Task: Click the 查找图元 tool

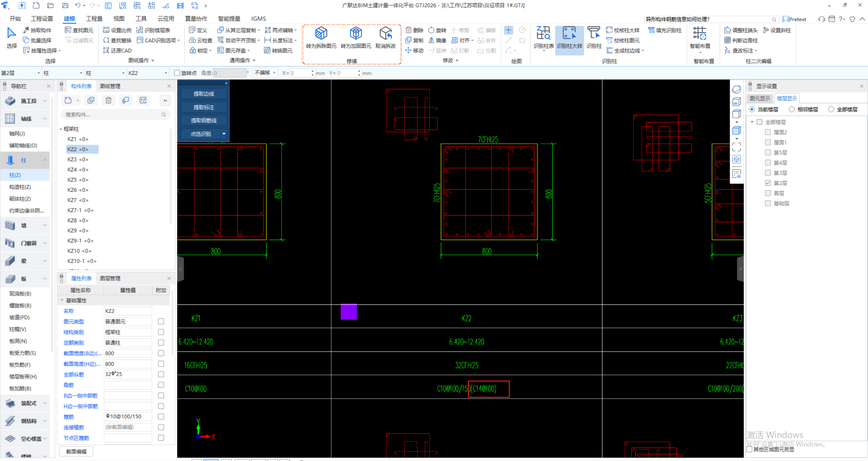Action: (79, 30)
